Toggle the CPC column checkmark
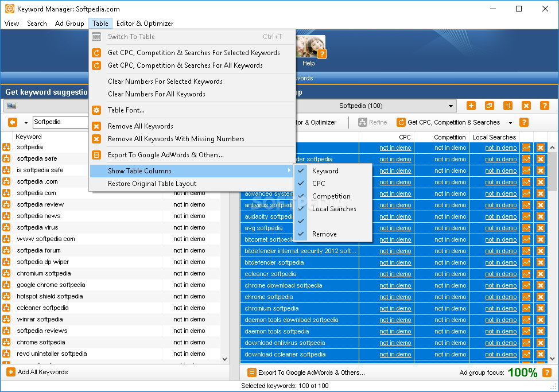This screenshot has height=392, width=559. pyautogui.click(x=301, y=183)
